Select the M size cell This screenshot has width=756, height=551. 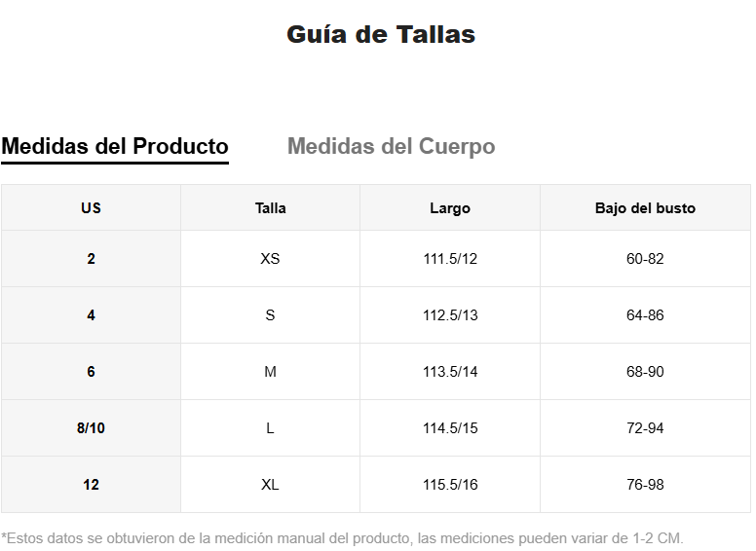tap(270, 372)
